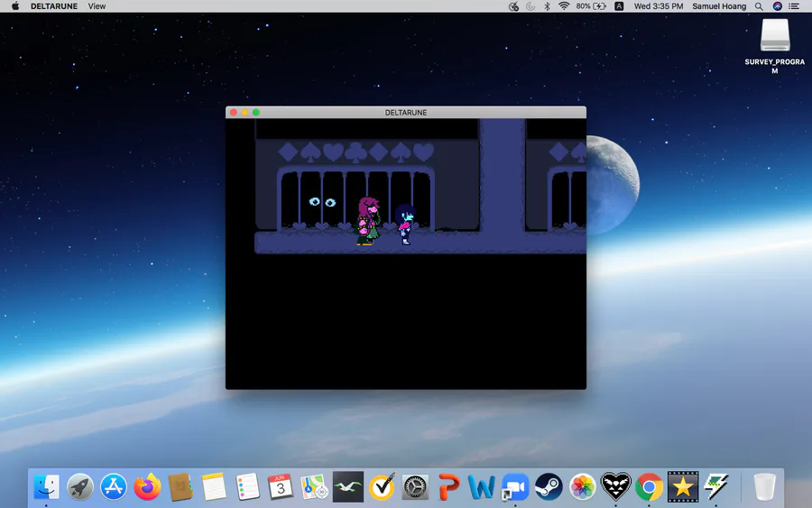Open Zoom from the dock
The height and width of the screenshot is (508, 812).
pyautogui.click(x=515, y=486)
